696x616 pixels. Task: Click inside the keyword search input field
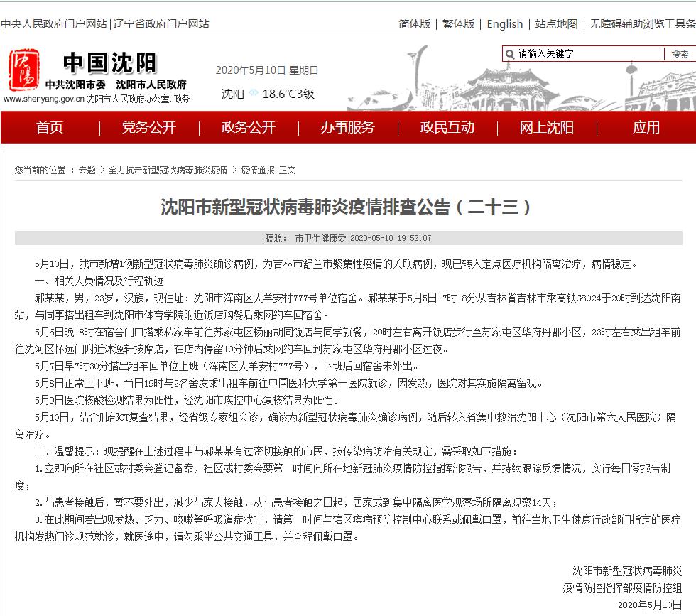(x=589, y=53)
